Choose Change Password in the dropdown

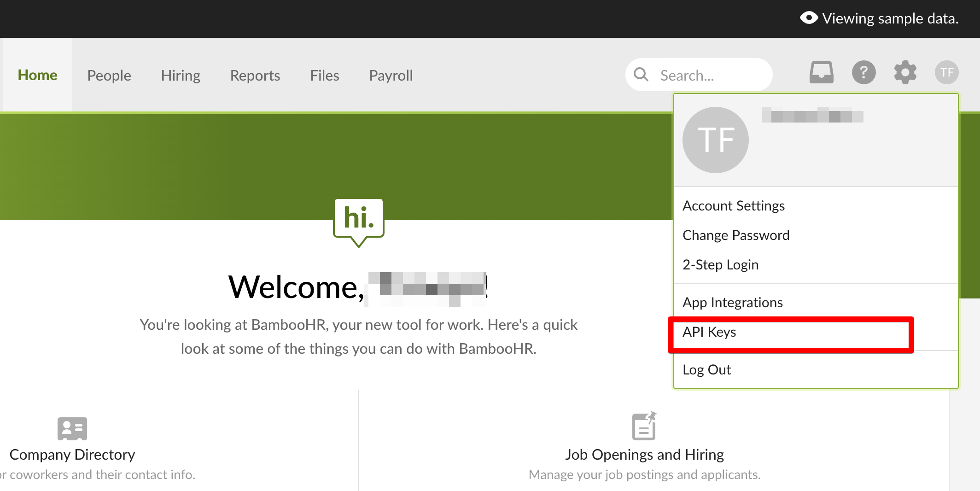(735, 235)
